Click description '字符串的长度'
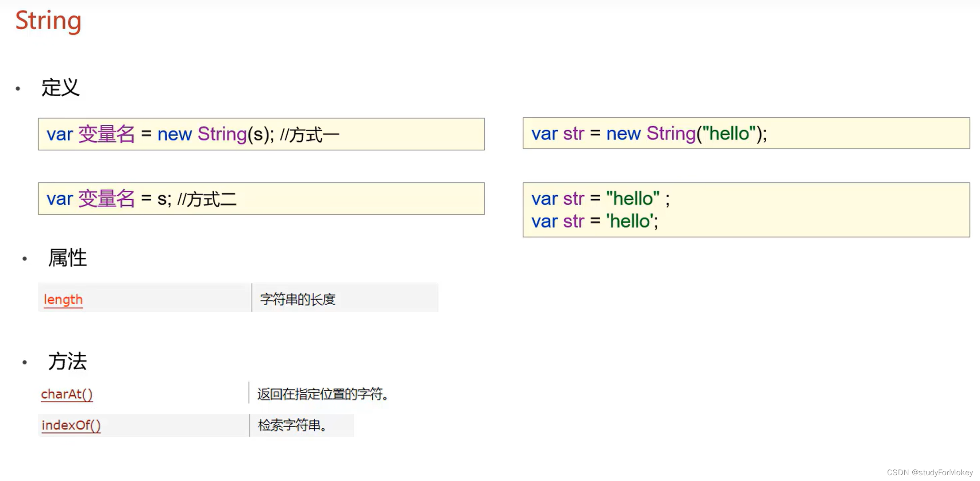The height and width of the screenshot is (481, 980). point(298,299)
